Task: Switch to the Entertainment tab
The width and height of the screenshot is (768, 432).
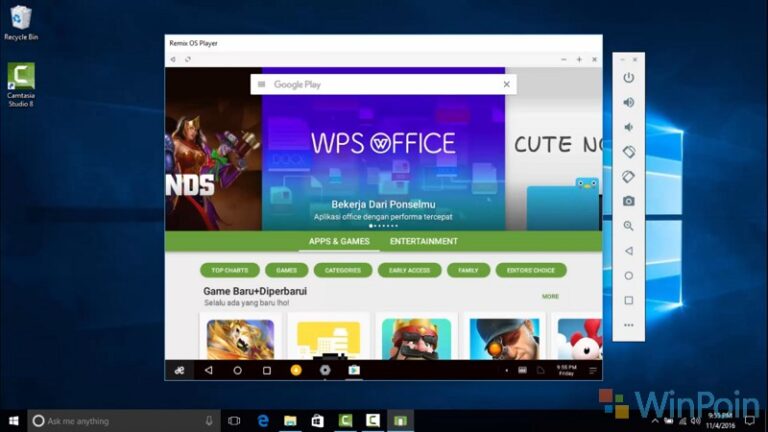Action: [424, 241]
